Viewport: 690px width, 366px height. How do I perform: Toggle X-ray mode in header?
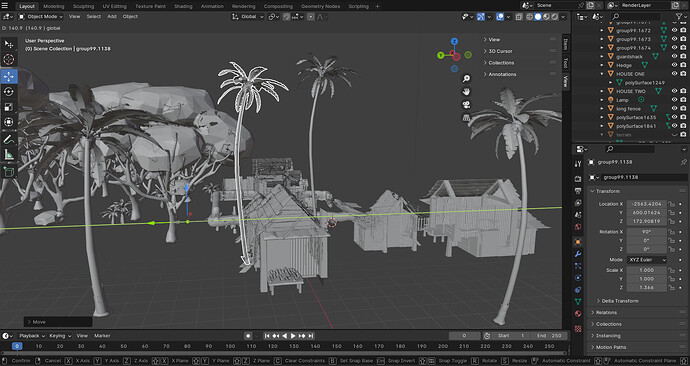519,17
